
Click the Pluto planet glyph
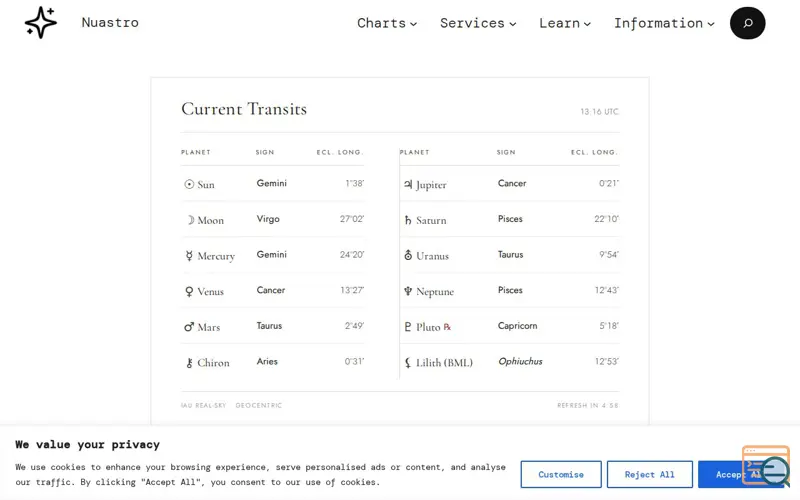pos(408,327)
